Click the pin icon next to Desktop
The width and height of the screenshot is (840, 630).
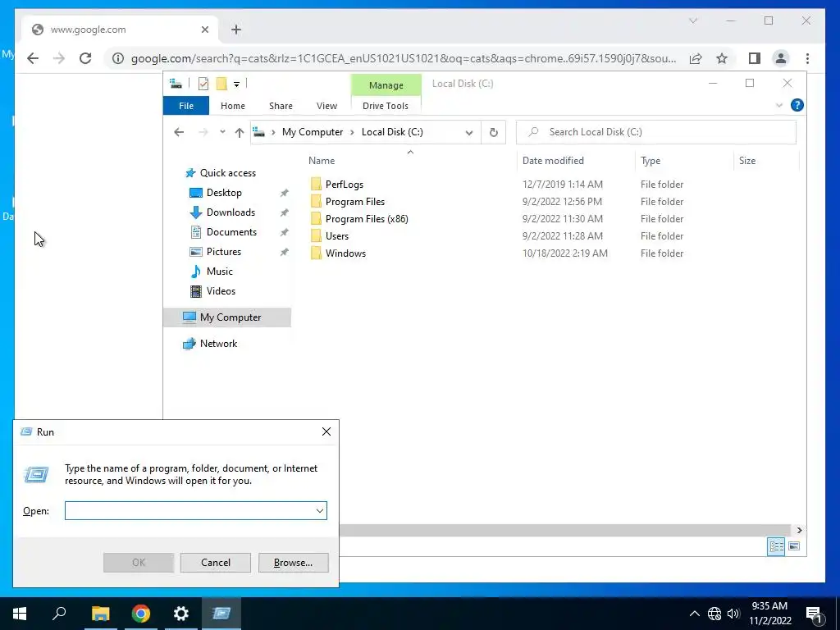(x=284, y=193)
